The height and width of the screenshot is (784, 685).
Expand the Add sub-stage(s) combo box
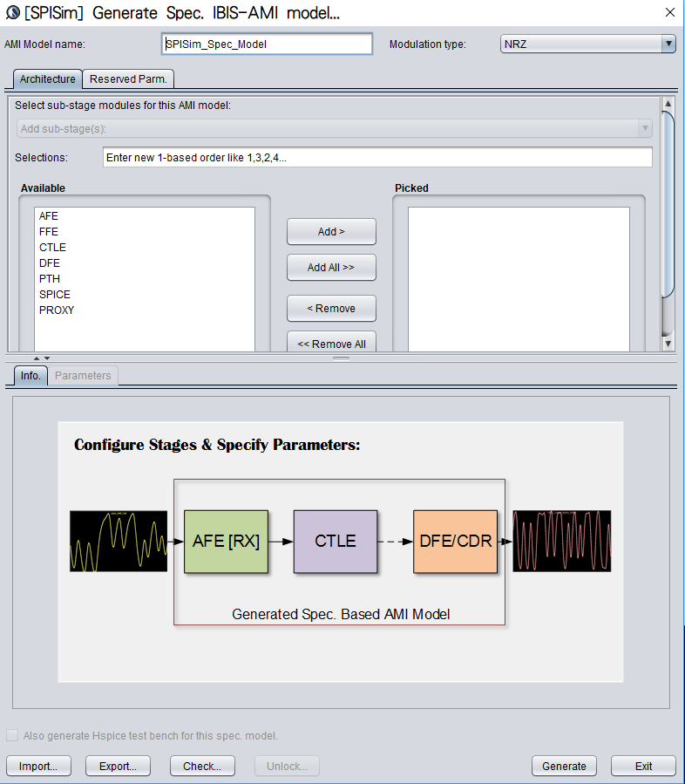click(x=645, y=128)
